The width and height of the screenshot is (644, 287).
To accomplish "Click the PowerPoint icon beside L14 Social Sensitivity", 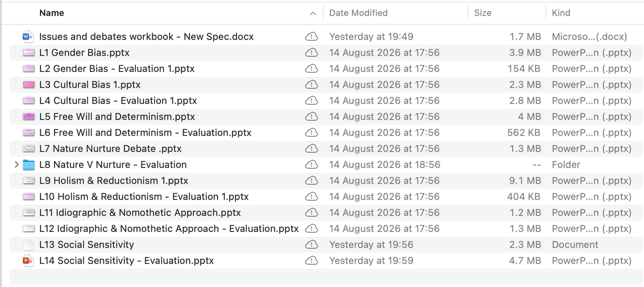I will 28,260.
